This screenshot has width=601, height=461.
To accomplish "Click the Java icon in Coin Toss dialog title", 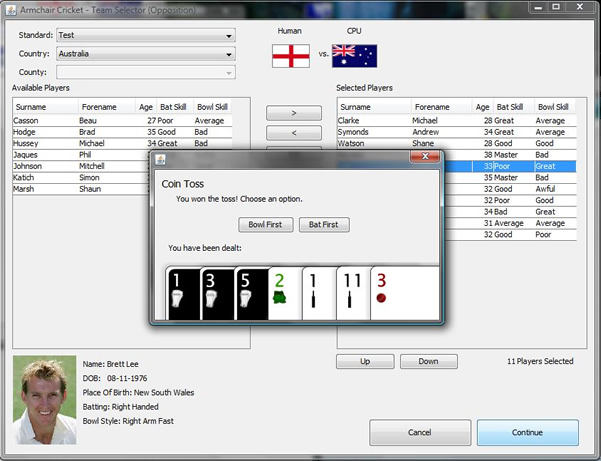I will [160, 159].
